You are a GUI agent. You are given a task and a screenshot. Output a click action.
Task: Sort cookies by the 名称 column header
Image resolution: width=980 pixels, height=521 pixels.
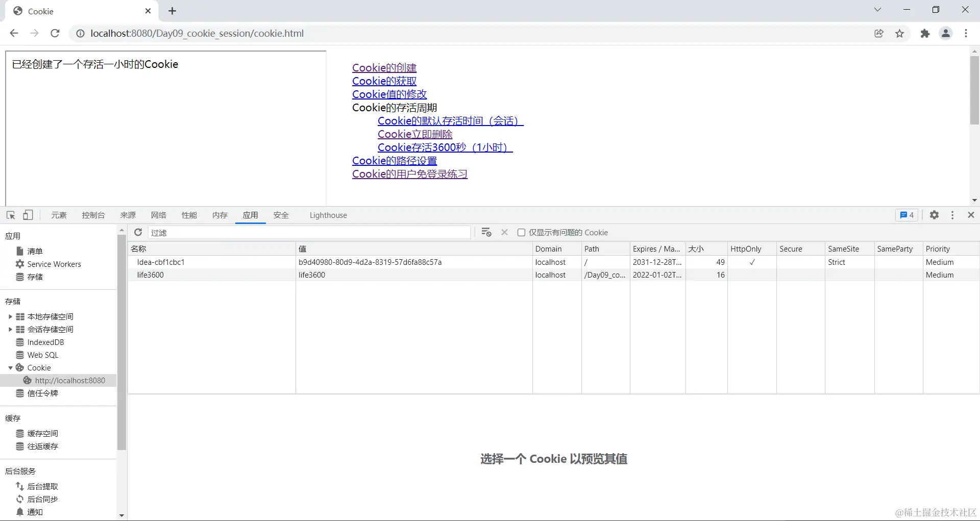pyautogui.click(x=211, y=249)
